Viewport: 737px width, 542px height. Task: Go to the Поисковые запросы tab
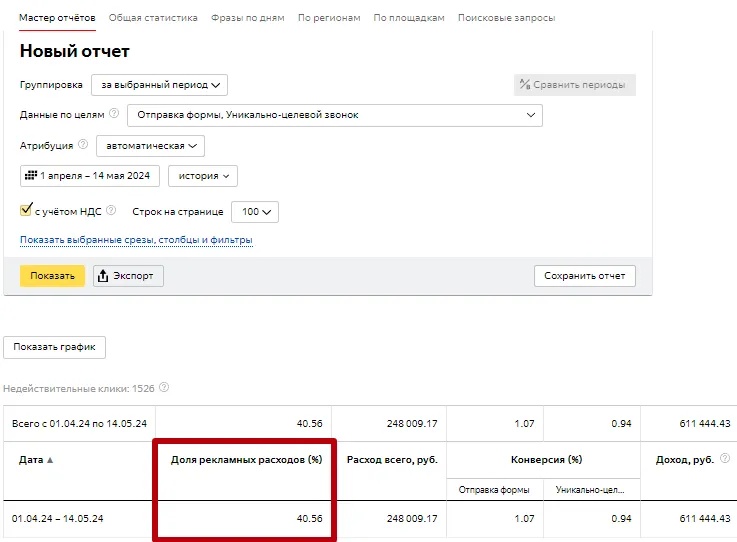click(506, 18)
